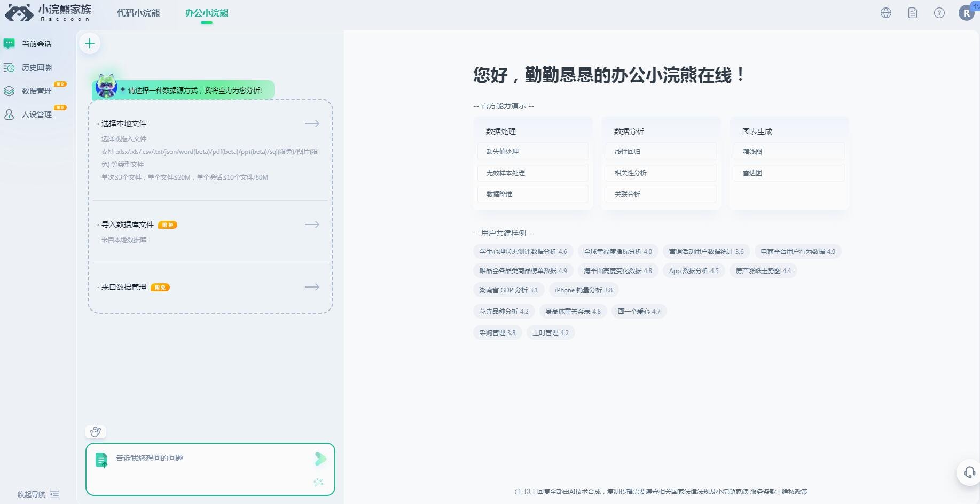The height and width of the screenshot is (504, 980).
Task: Open the 画一个爱心 sample analysis
Action: coord(639,311)
